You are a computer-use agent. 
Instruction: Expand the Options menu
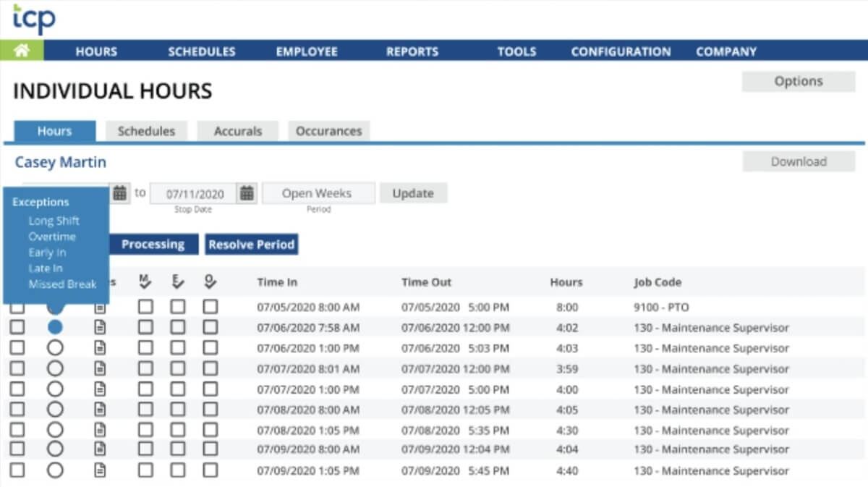799,82
